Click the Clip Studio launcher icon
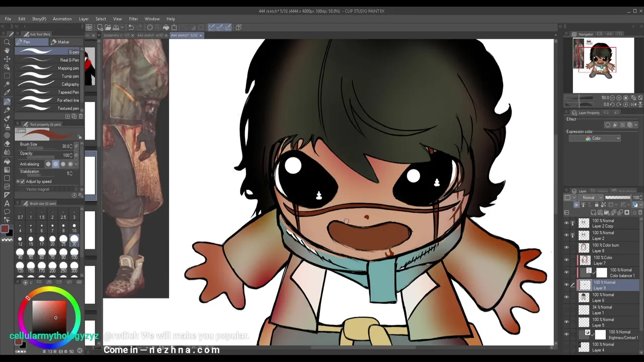This screenshot has height=362, width=644. coord(89,27)
